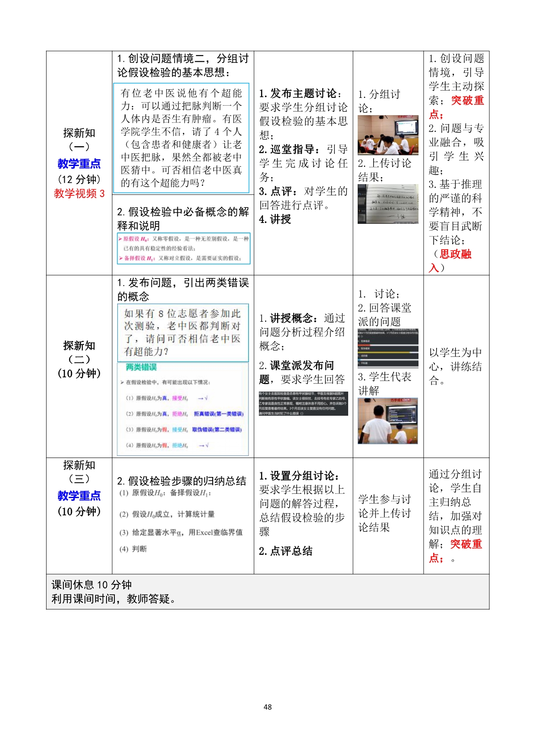Click the 8 volunteers question box
The width and height of the screenshot is (535, 756).
click(183, 333)
